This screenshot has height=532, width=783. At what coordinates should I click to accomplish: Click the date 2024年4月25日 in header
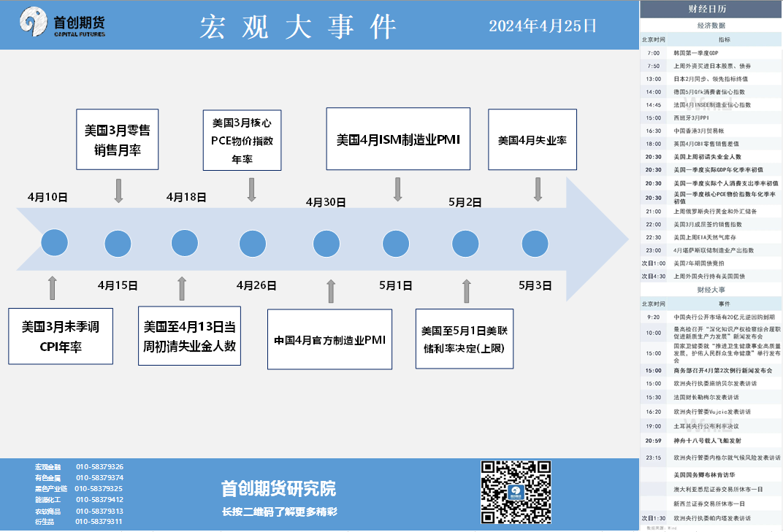542,26
